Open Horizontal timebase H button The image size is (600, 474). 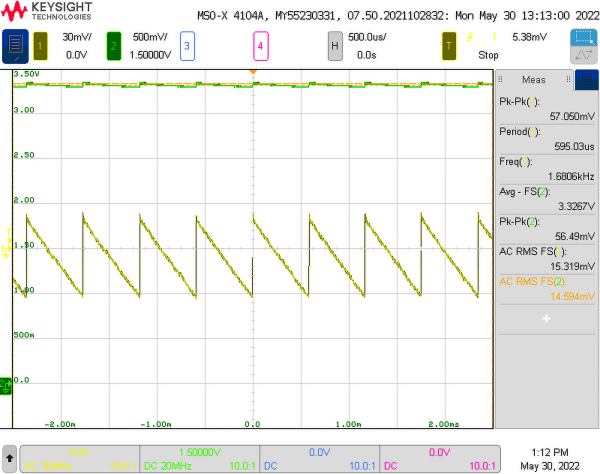click(334, 46)
